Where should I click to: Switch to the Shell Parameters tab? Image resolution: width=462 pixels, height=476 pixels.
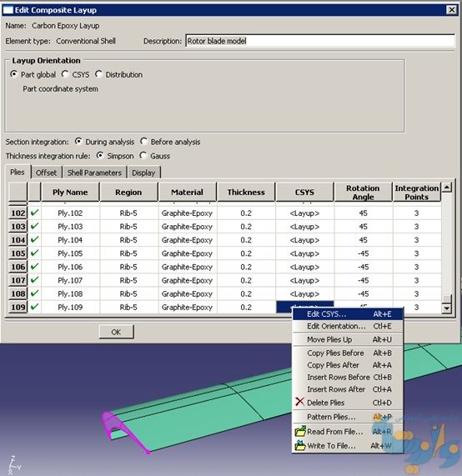[94, 173]
